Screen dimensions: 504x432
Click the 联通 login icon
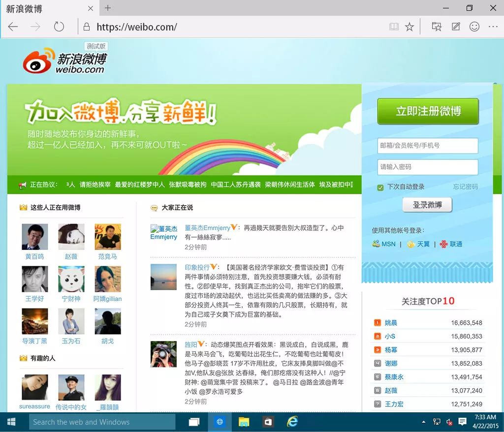tap(443, 244)
